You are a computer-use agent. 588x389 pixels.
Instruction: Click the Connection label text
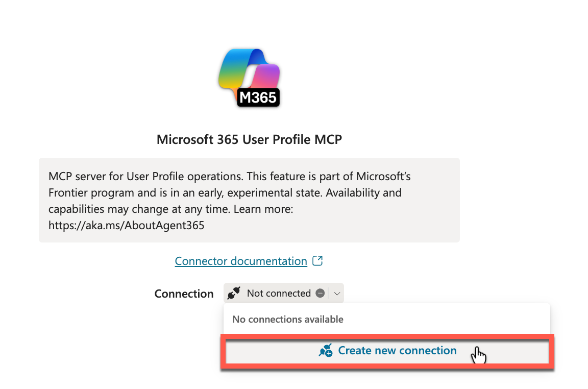pyautogui.click(x=184, y=294)
